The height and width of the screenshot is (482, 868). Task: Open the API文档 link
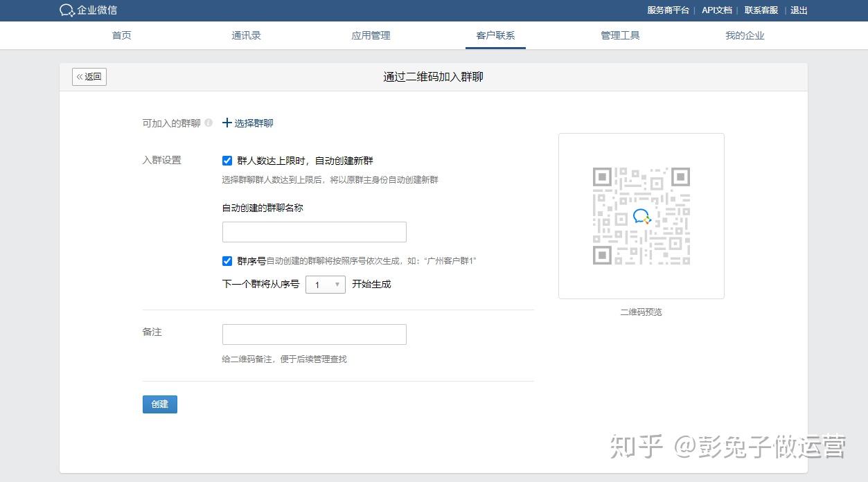coord(717,10)
